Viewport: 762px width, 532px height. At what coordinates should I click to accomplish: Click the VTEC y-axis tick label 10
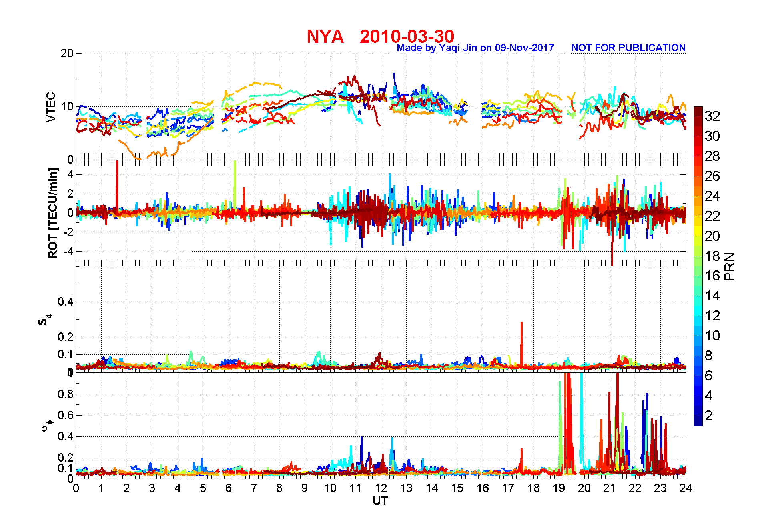click(x=67, y=106)
